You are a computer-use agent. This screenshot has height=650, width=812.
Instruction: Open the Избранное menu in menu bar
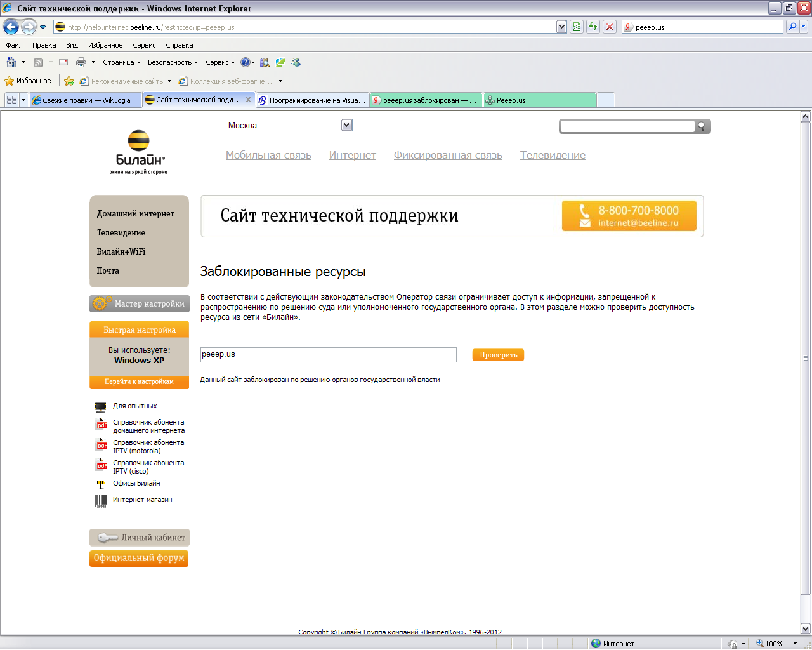105,45
